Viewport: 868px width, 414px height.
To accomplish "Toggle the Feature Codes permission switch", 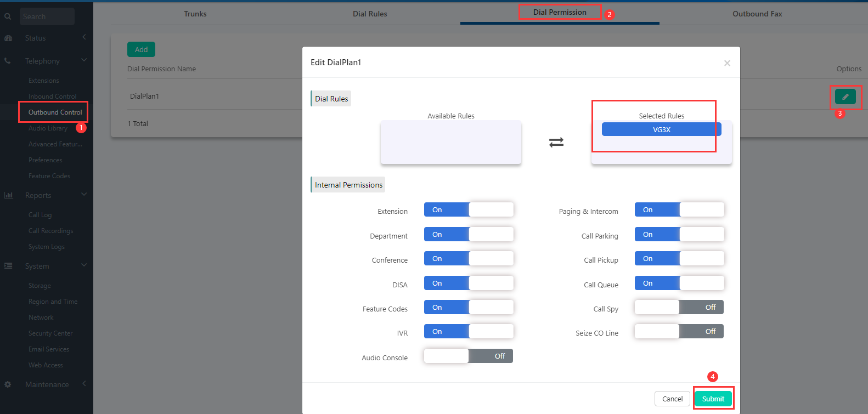I will [x=469, y=307].
